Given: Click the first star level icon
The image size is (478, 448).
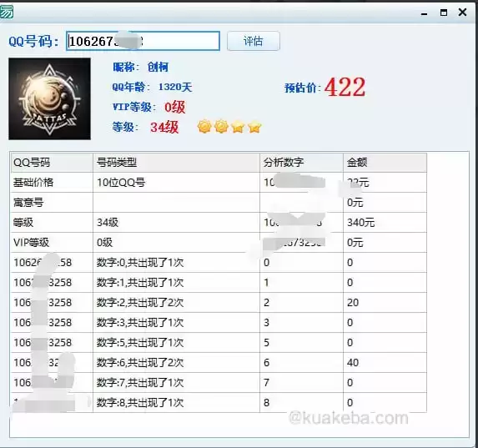Looking at the screenshot, I should [x=238, y=127].
